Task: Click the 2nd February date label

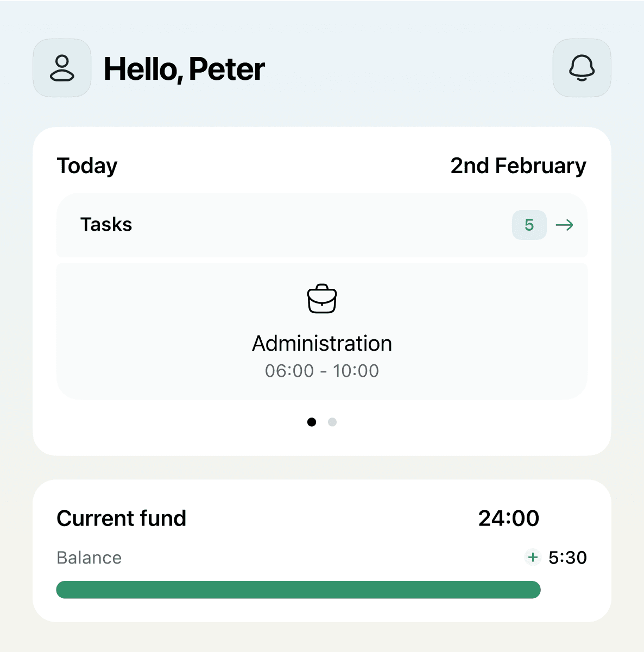Action: click(518, 166)
